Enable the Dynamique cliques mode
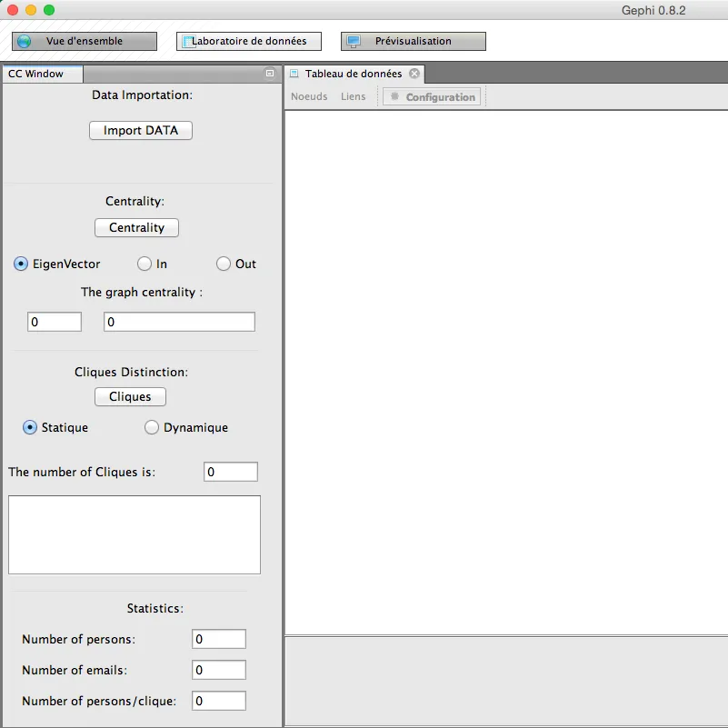The image size is (728, 728). [x=152, y=427]
